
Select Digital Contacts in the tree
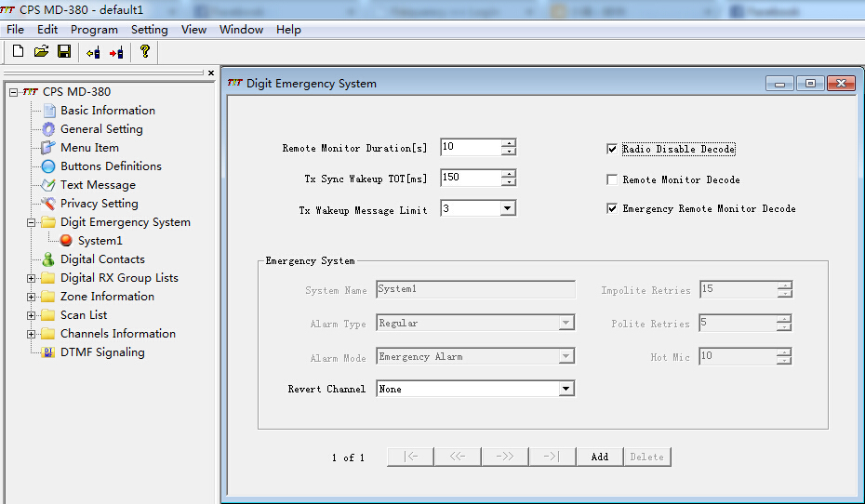(x=102, y=259)
